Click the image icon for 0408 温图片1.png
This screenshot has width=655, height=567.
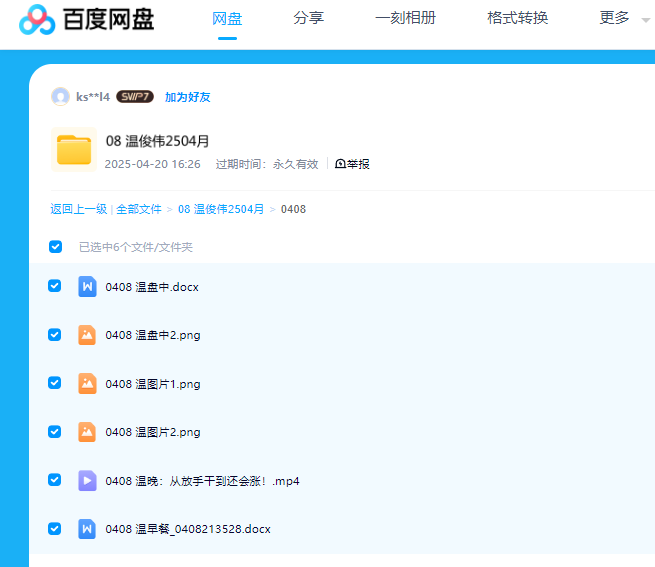(x=87, y=384)
